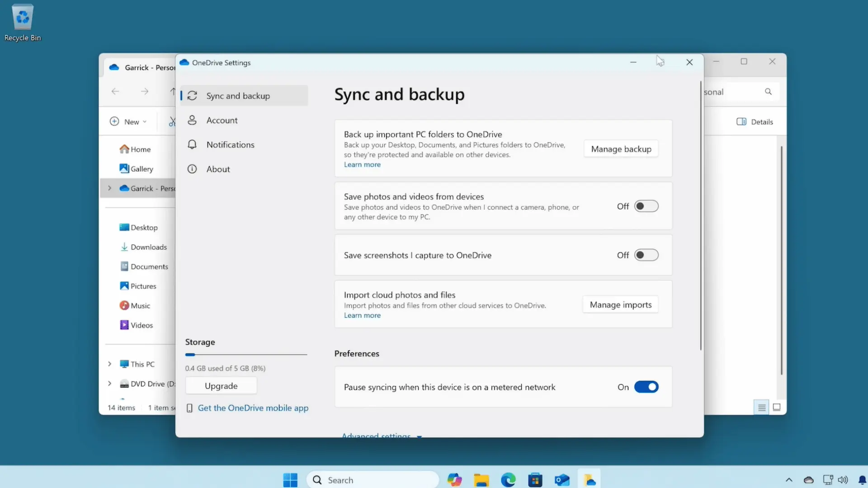Open Desktop folder in File Explorer sidebar
This screenshot has width=868, height=488.
[139, 227]
